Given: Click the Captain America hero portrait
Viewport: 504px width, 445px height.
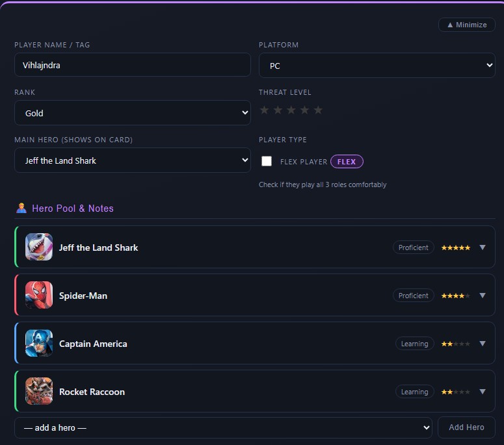Looking at the screenshot, I should coord(39,343).
